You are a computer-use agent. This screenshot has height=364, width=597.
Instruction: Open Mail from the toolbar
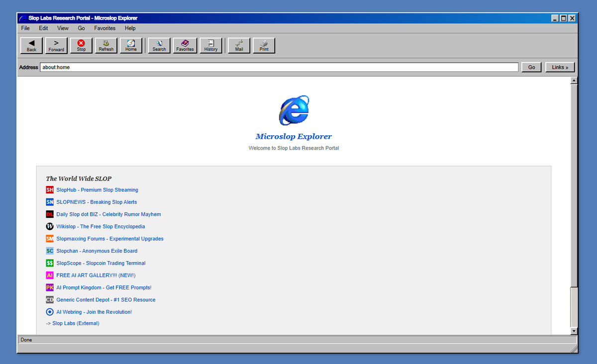coord(239,46)
